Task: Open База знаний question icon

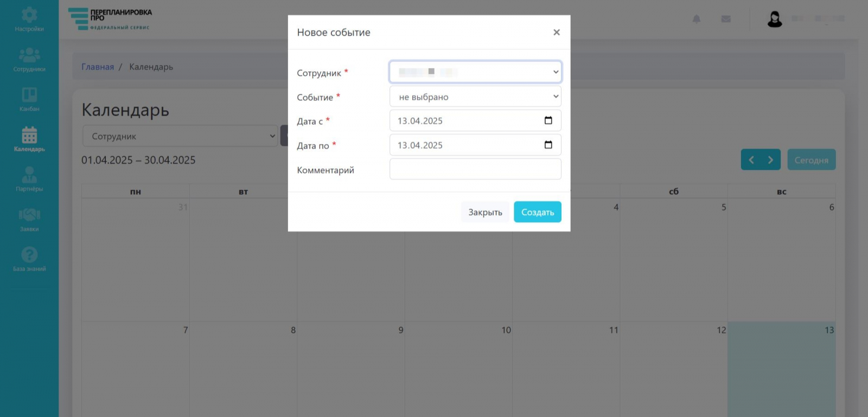Action: click(29, 255)
